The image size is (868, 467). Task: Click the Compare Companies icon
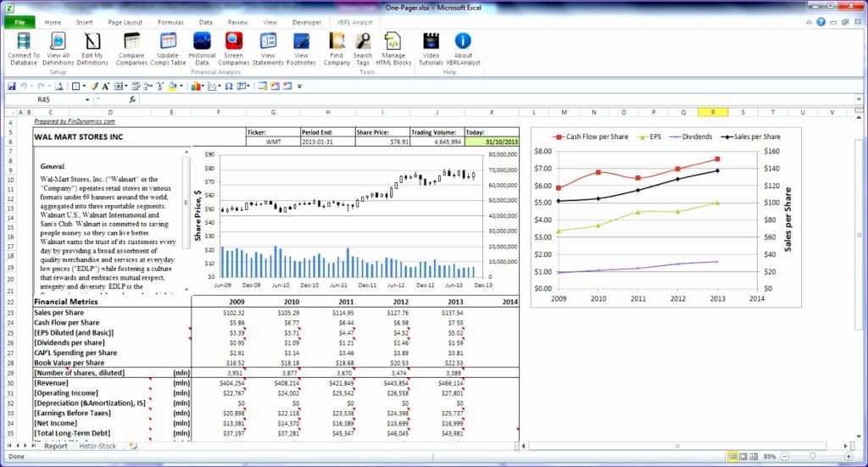click(131, 42)
